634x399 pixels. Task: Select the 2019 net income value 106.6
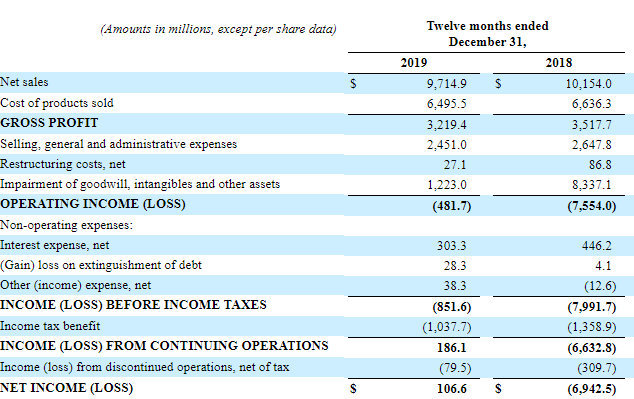tap(452, 389)
